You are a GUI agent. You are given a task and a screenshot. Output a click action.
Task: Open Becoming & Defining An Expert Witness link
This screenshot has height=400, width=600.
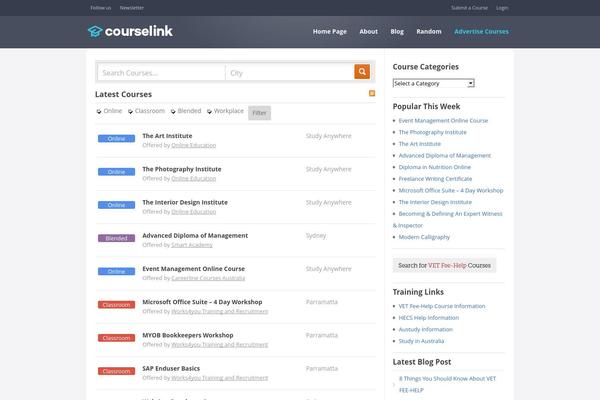tap(448, 219)
